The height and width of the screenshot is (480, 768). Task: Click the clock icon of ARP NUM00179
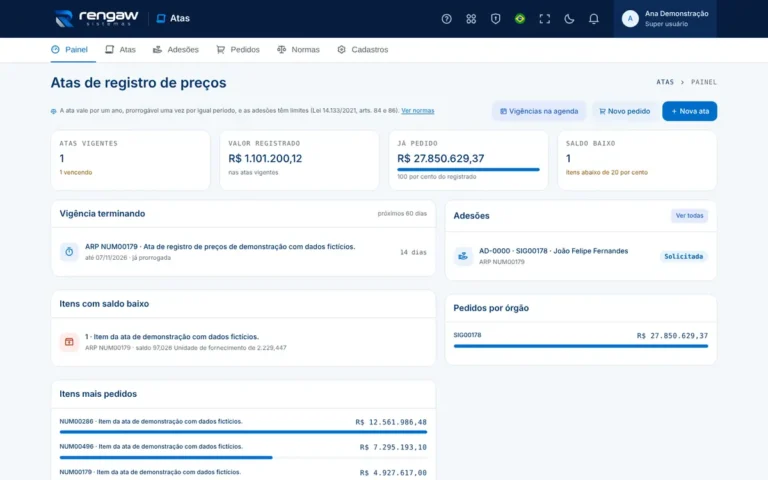(69, 252)
